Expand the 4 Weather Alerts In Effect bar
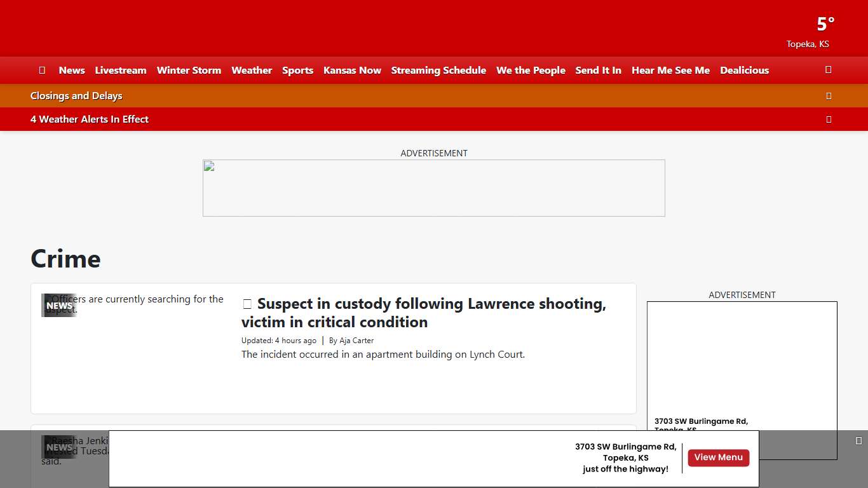The height and width of the screenshot is (488, 868). pyautogui.click(x=828, y=119)
